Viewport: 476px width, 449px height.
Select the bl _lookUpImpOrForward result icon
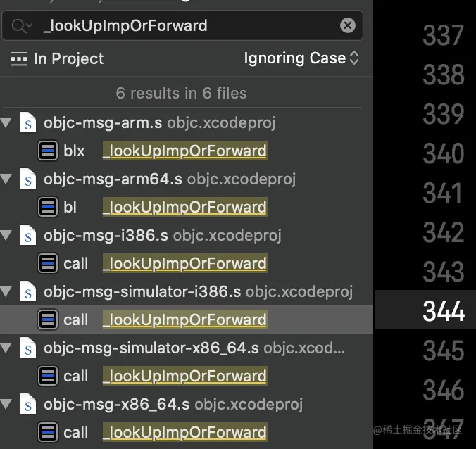(x=48, y=207)
